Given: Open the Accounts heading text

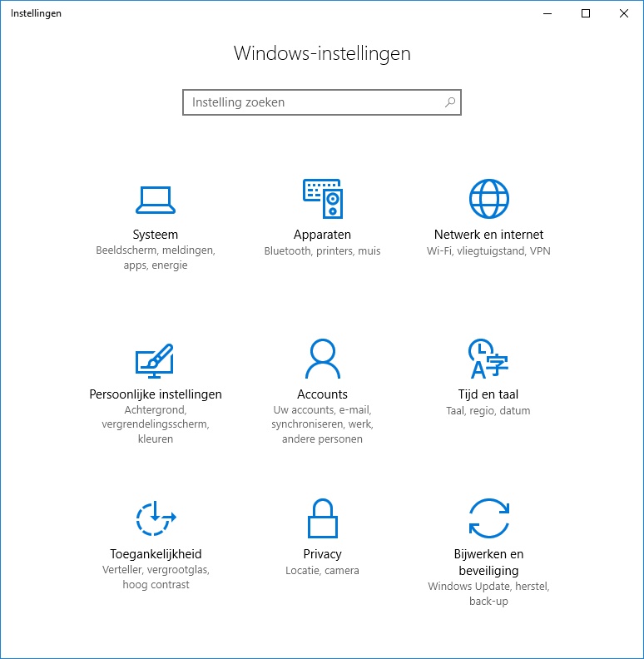Looking at the screenshot, I should click(323, 394).
